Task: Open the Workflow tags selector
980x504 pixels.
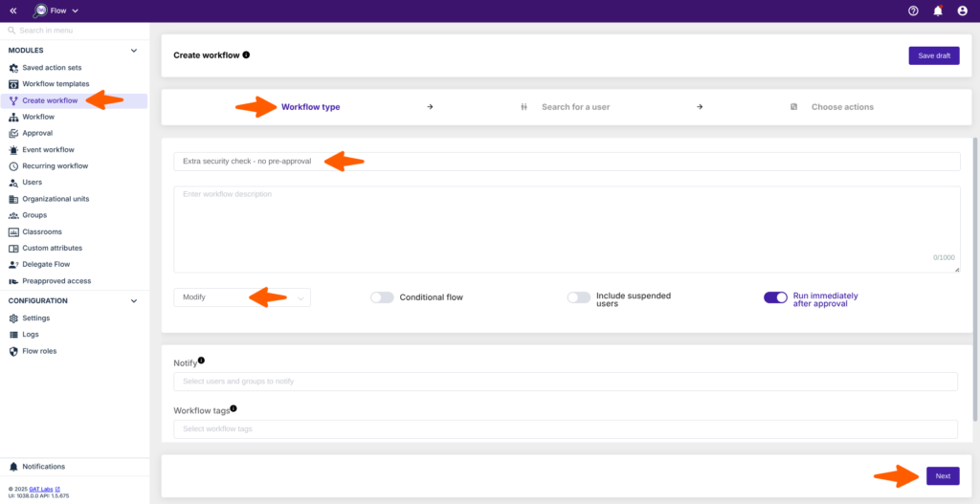Action: coord(565,429)
